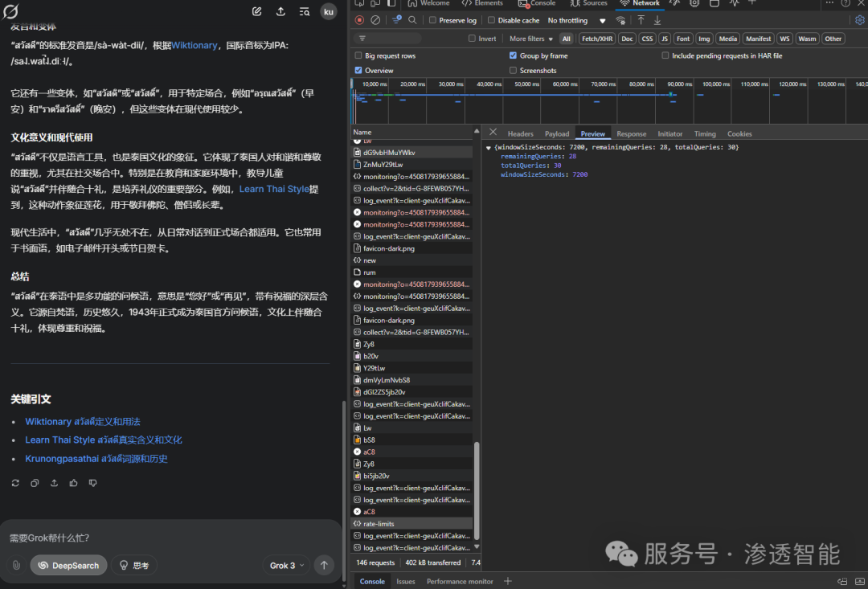The image size is (868, 589).
Task: Open the Grok 3 model selector
Action: [287, 565]
